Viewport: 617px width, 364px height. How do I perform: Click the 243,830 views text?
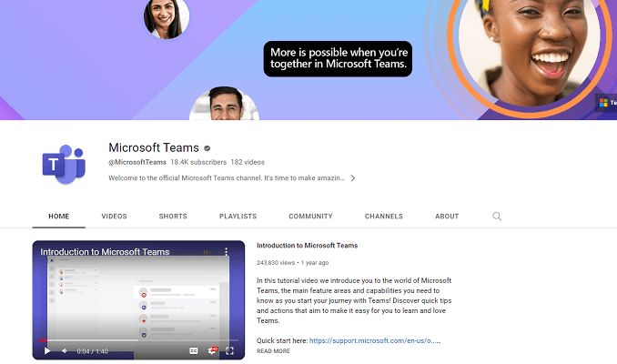point(276,262)
